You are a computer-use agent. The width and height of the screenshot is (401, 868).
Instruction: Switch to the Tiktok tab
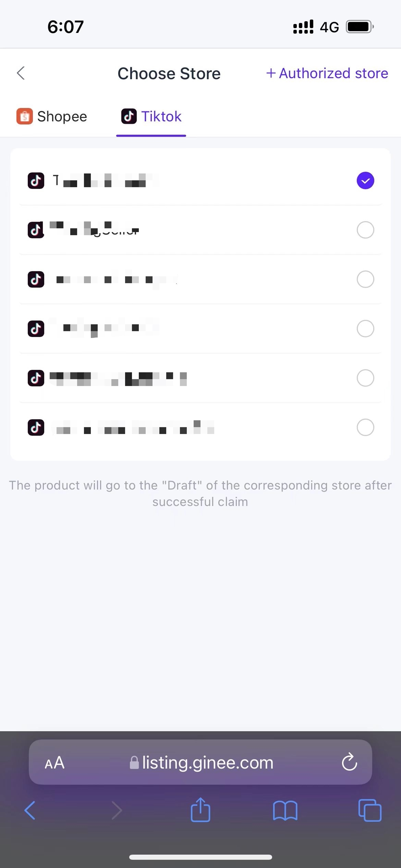click(x=151, y=117)
